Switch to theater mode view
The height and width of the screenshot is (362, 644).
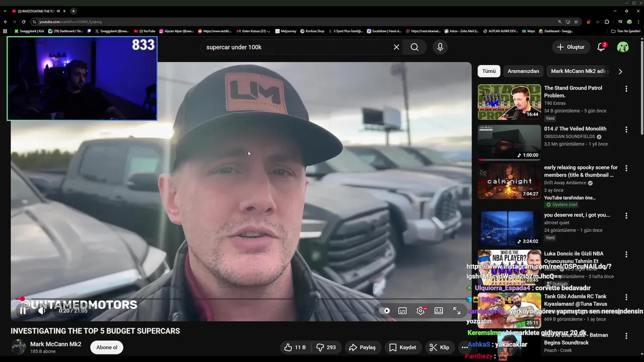tap(439, 311)
